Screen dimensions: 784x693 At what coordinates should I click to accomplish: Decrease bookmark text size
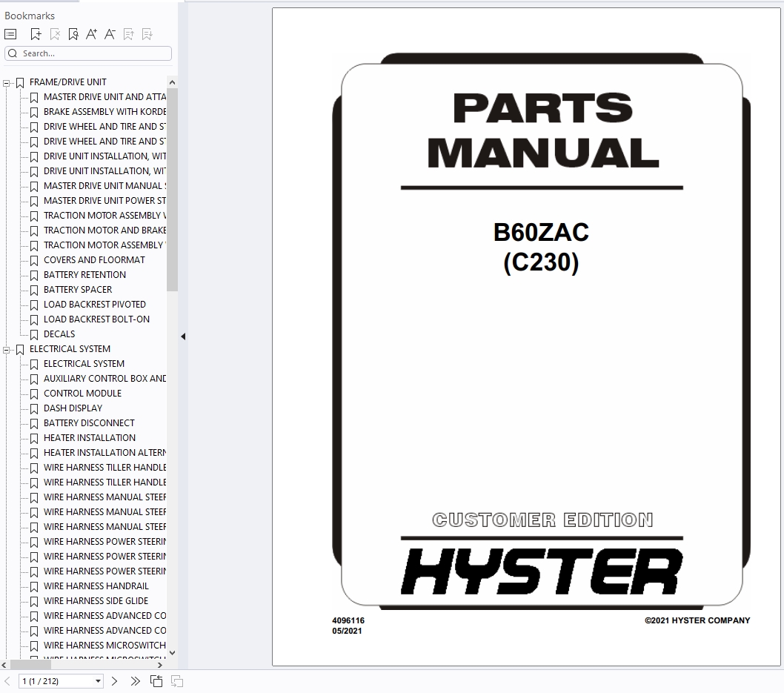[x=110, y=34]
